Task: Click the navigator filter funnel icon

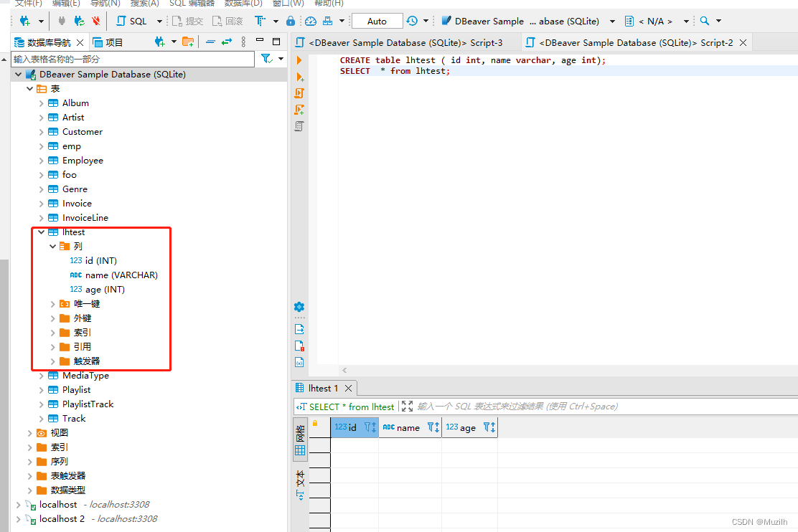Action: tap(267, 59)
